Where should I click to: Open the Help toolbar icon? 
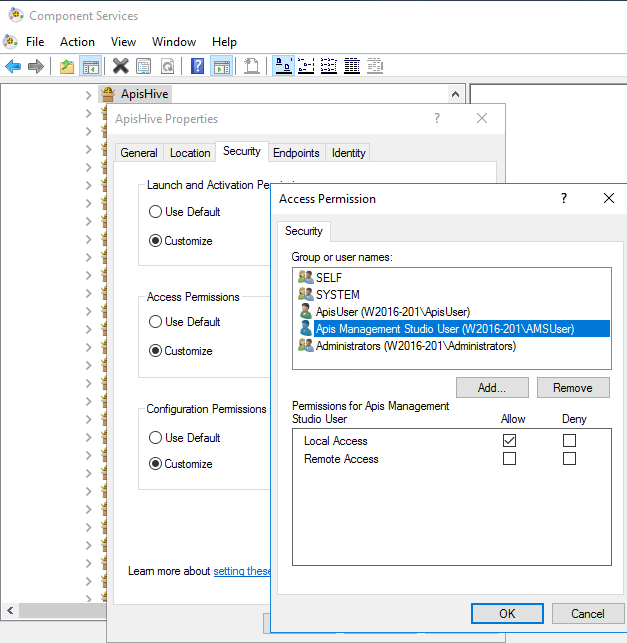(x=197, y=66)
